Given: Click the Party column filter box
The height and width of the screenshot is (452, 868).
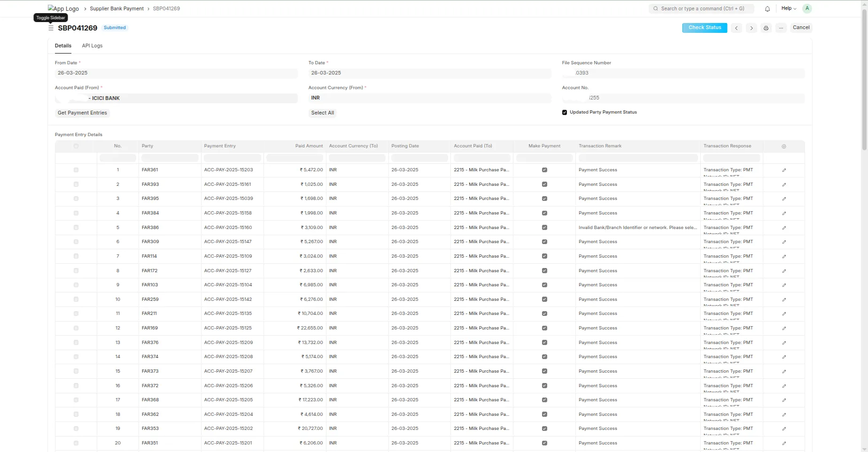Looking at the screenshot, I should [x=170, y=158].
